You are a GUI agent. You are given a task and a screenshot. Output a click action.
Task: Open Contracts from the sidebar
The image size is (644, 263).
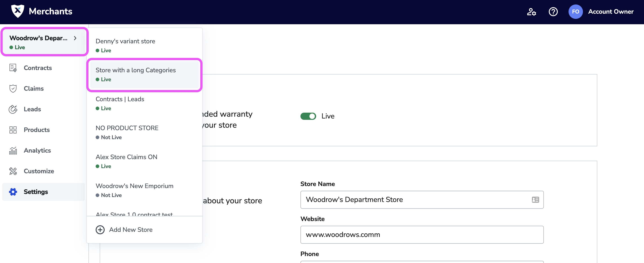pyautogui.click(x=38, y=68)
